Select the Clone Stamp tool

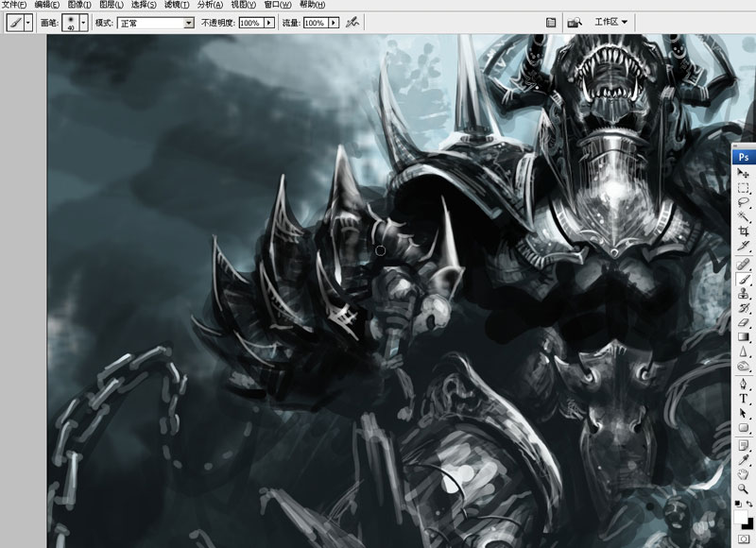(x=743, y=294)
